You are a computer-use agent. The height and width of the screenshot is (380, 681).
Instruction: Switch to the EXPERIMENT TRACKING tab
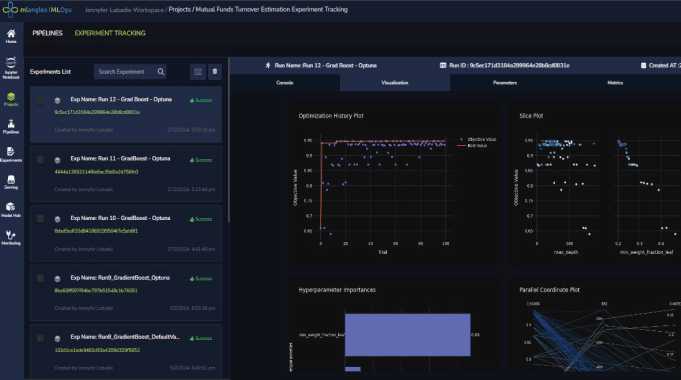pos(110,33)
